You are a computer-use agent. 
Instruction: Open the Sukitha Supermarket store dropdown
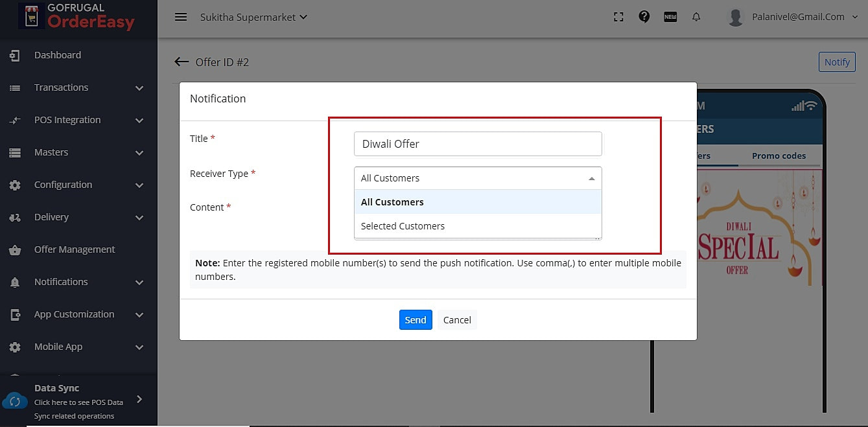click(253, 17)
